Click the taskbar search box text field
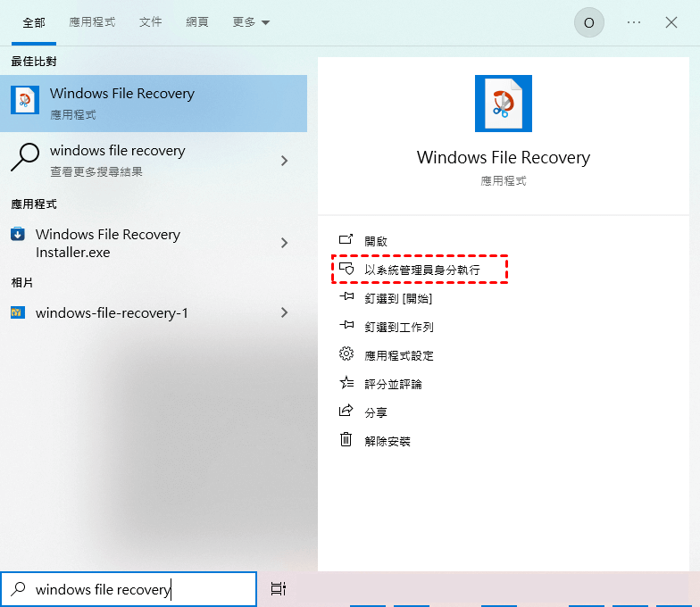 [x=129, y=589]
